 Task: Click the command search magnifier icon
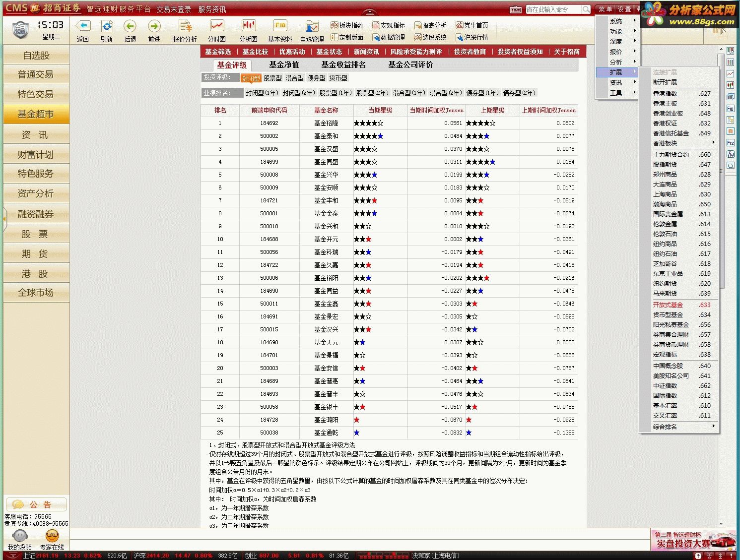[586, 9]
